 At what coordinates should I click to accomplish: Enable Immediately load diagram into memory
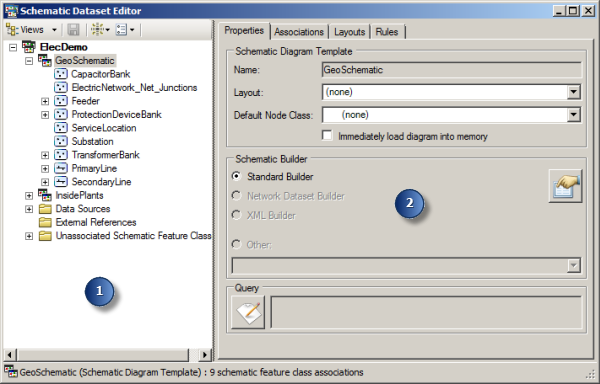pyautogui.click(x=327, y=136)
